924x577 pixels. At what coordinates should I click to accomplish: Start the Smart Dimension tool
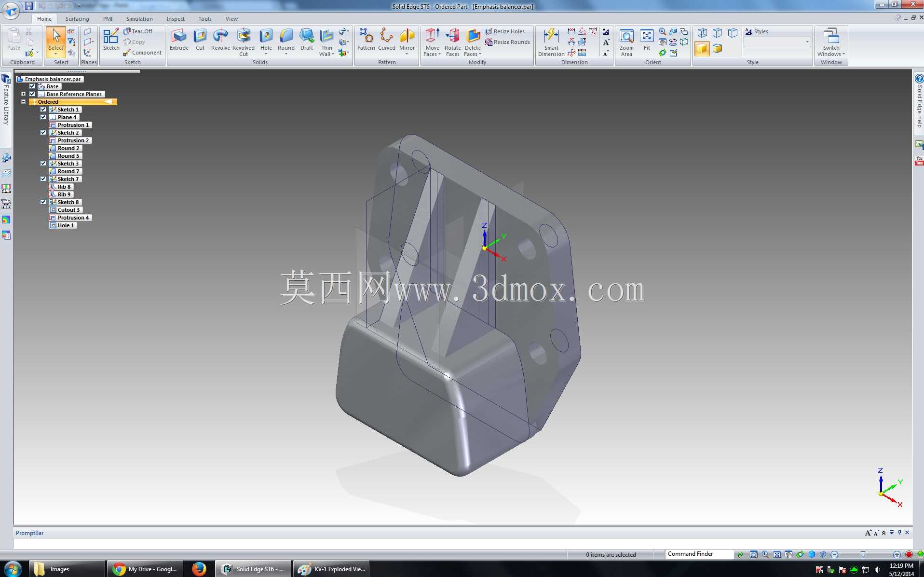click(x=551, y=42)
